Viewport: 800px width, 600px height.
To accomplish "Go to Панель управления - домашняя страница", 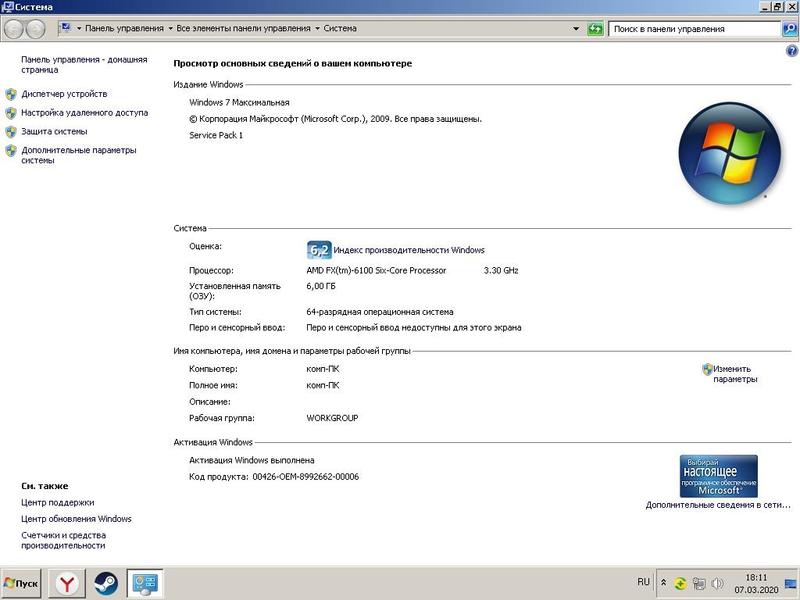I will 84,64.
